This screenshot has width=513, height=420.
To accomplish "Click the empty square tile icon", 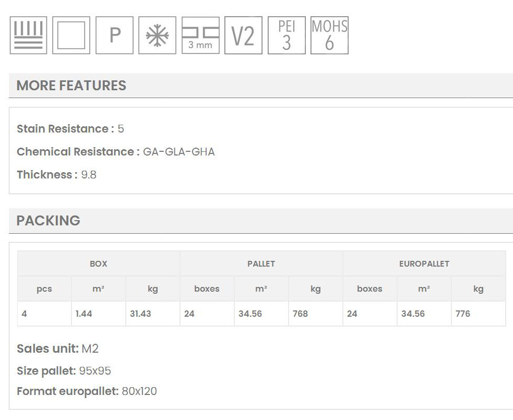I will (71, 35).
